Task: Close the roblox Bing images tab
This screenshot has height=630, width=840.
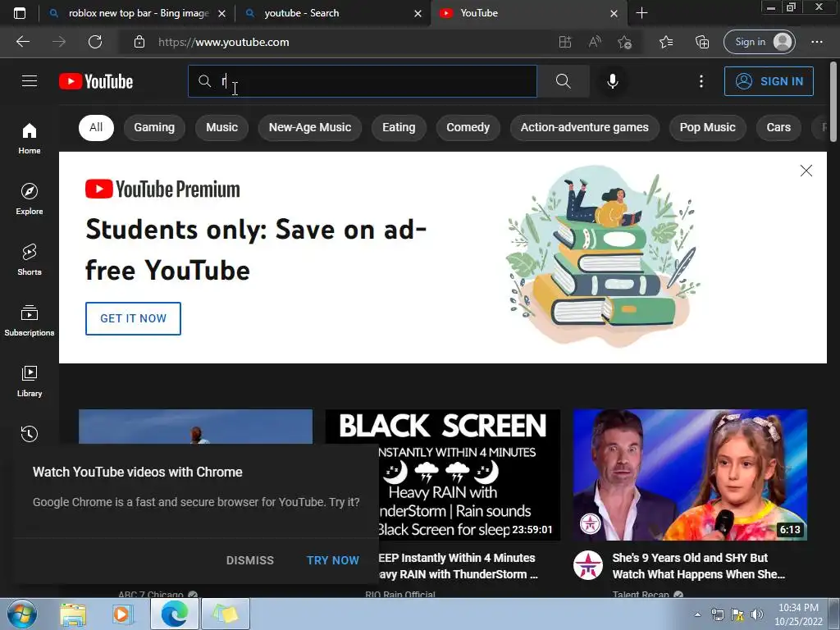Action: [221, 13]
